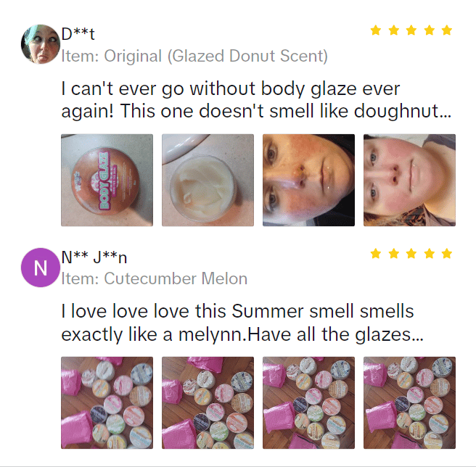
Task: Open D**t's profile avatar photo
Action: tap(41, 44)
